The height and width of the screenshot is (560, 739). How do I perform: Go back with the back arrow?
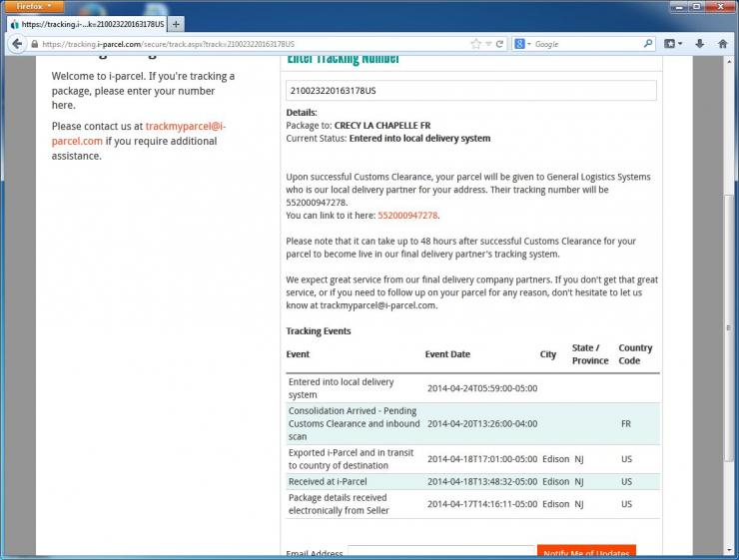[17, 44]
